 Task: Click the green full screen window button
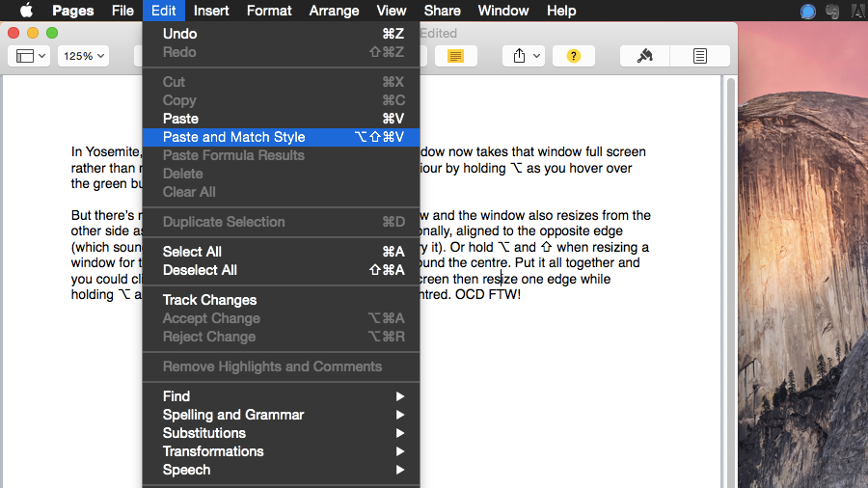52,33
